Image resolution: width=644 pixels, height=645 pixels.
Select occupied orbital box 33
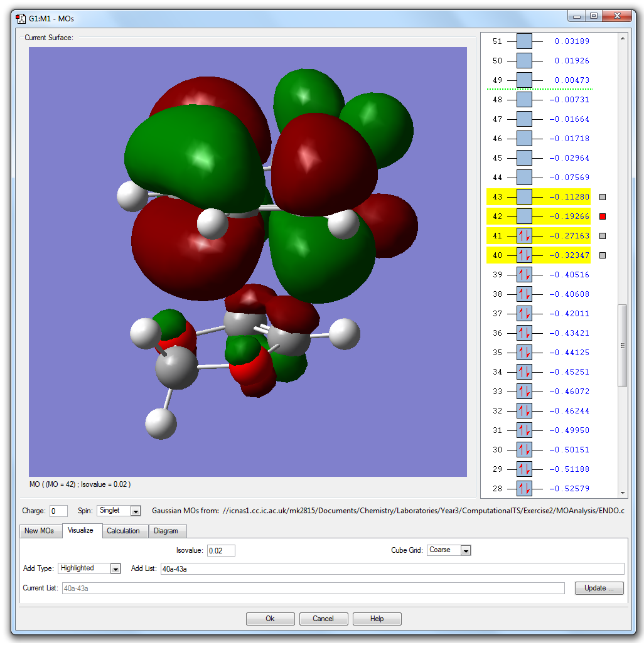[524, 391]
